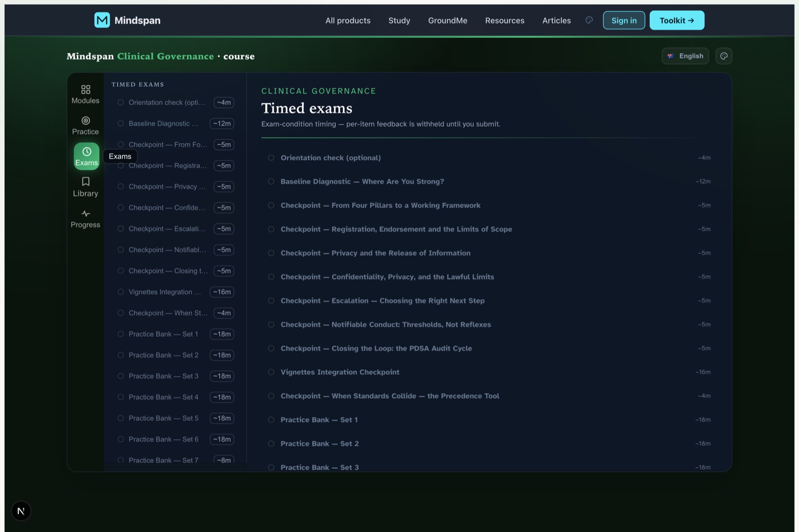Select Baseline Diagnostic radio in sidebar list
This screenshot has height=532, width=799.
(120, 123)
